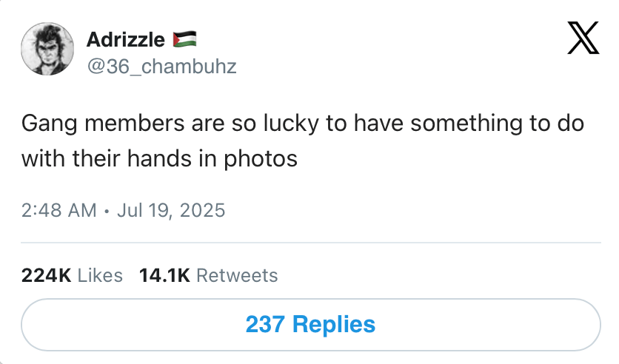The image size is (619, 364).
Task: View the 224K likes count
Action: tap(46, 275)
